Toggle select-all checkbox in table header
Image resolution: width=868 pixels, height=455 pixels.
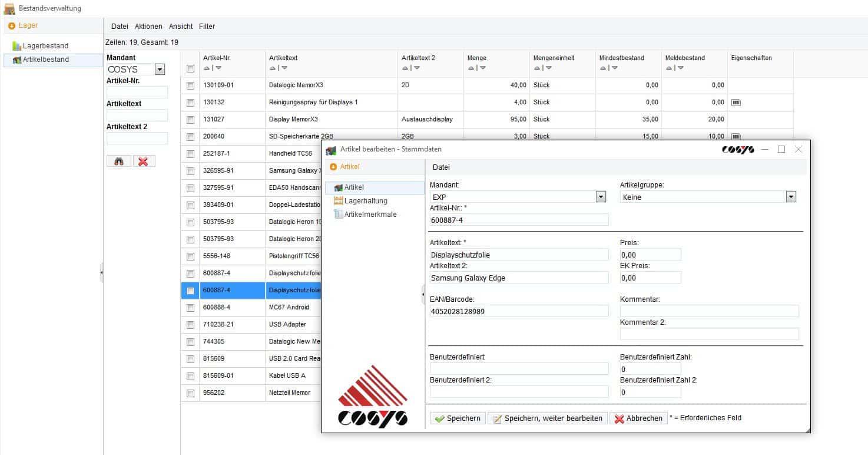190,68
